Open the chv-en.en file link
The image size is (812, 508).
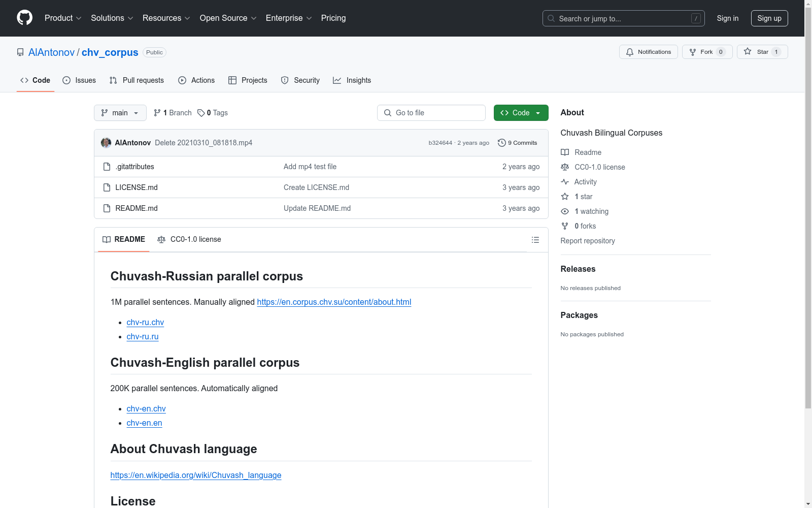145,423
